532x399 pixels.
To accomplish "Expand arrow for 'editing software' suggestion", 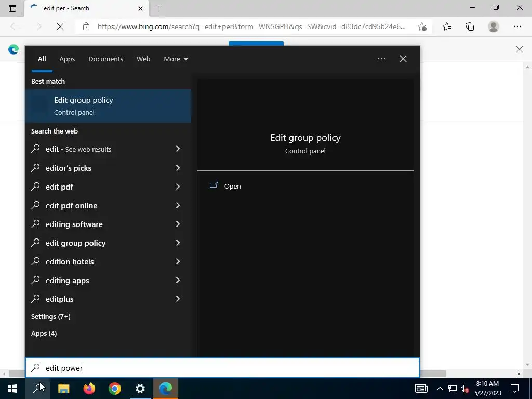I will 178,223.
